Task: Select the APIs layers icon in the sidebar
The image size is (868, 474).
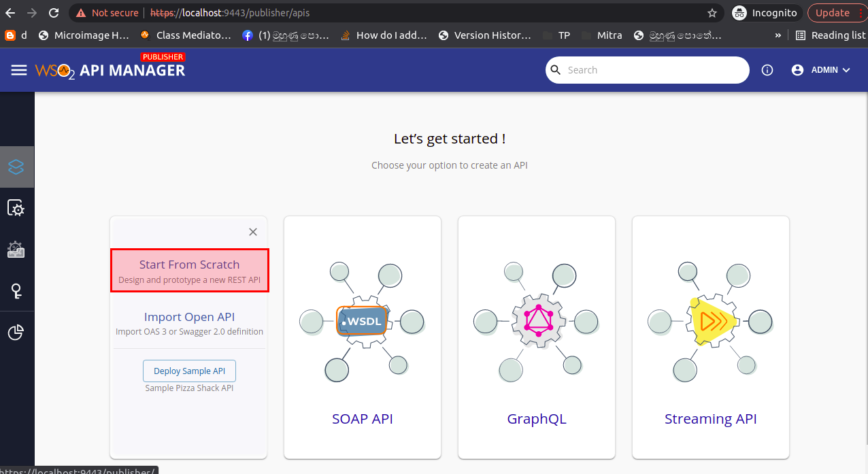Action: (x=16, y=167)
